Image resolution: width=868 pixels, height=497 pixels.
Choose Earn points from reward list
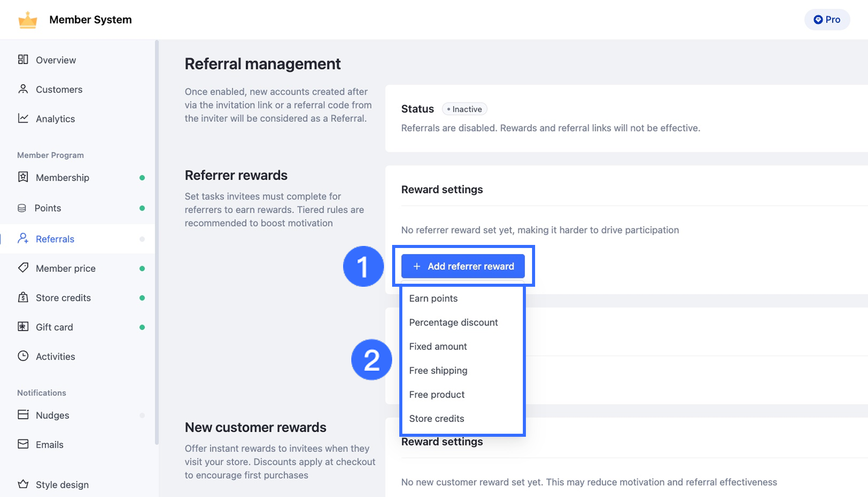pyautogui.click(x=433, y=299)
